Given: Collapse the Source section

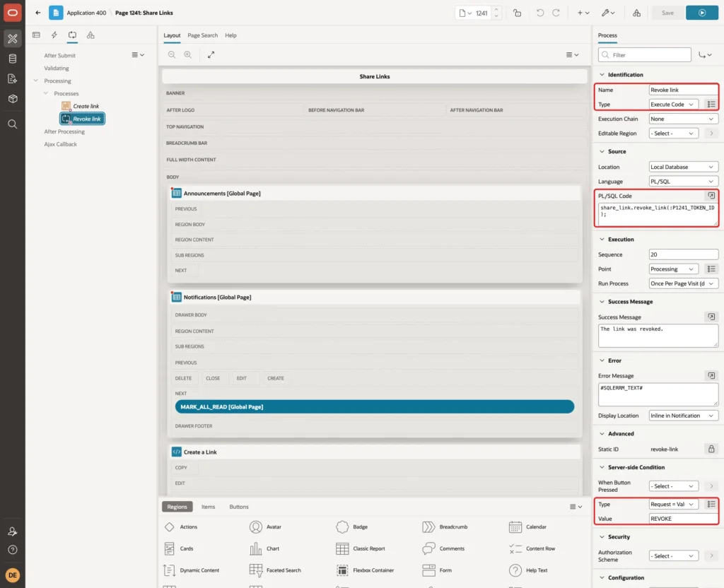Looking at the screenshot, I should 602,151.
